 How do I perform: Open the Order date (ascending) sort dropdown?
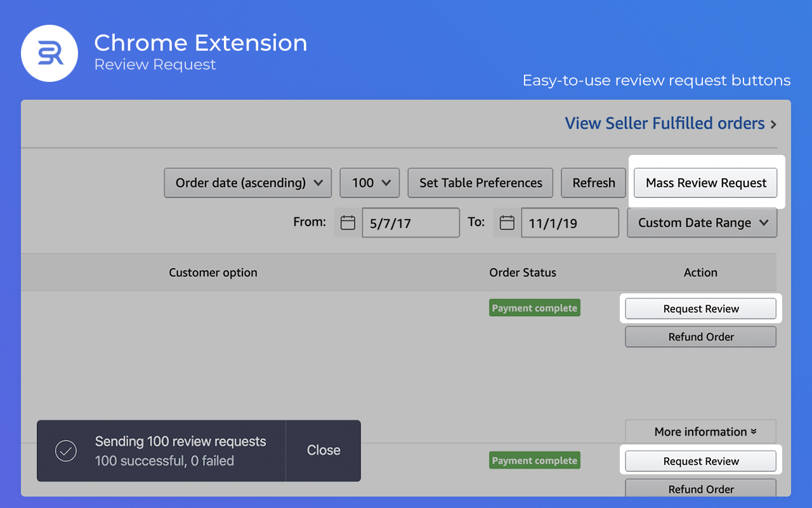pyautogui.click(x=247, y=183)
